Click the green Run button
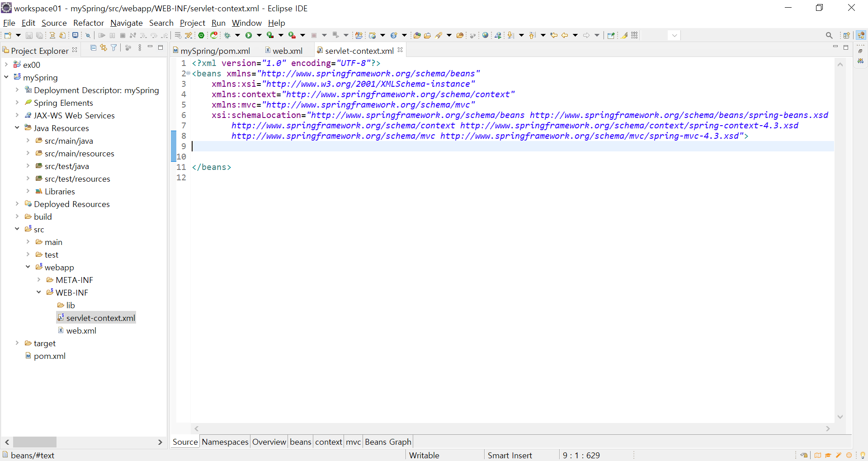Image resolution: width=868 pixels, height=461 pixels. tap(249, 35)
